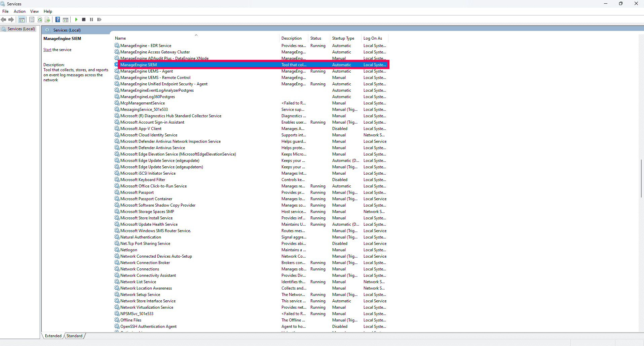Restart the service with the toolbar restart icon
644x346 pixels.
click(x=99, y=19)
